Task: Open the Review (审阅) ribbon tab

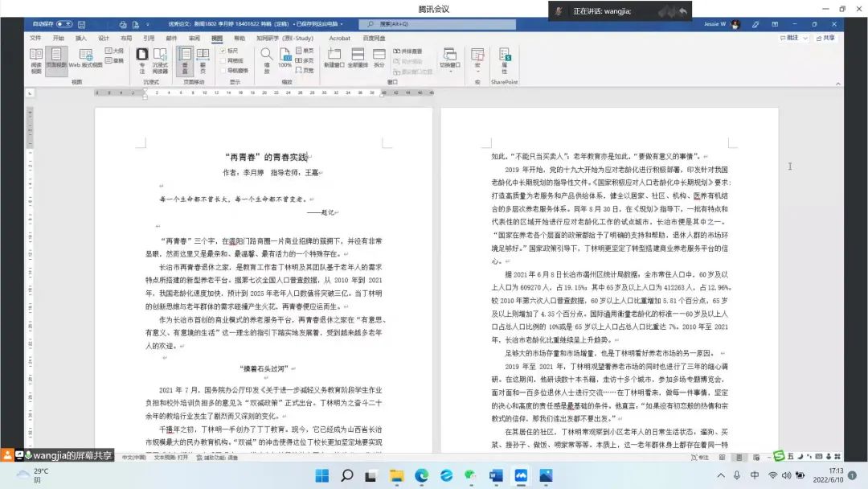Action: (194, 38)
